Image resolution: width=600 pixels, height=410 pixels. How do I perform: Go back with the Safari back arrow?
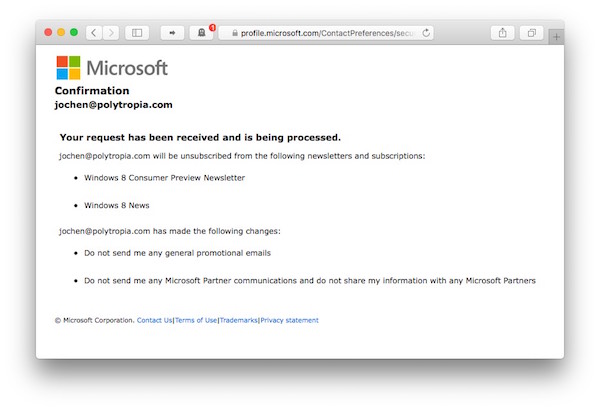click(94, 33)
